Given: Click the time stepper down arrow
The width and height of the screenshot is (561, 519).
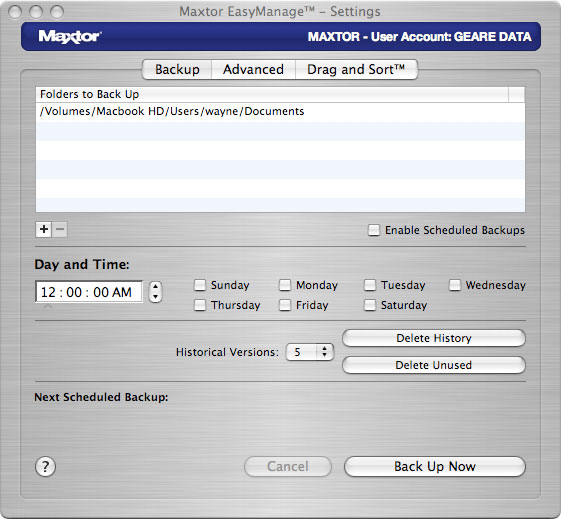Looking at the screenshot, I should pyautogui.click(x=155, y=297).
